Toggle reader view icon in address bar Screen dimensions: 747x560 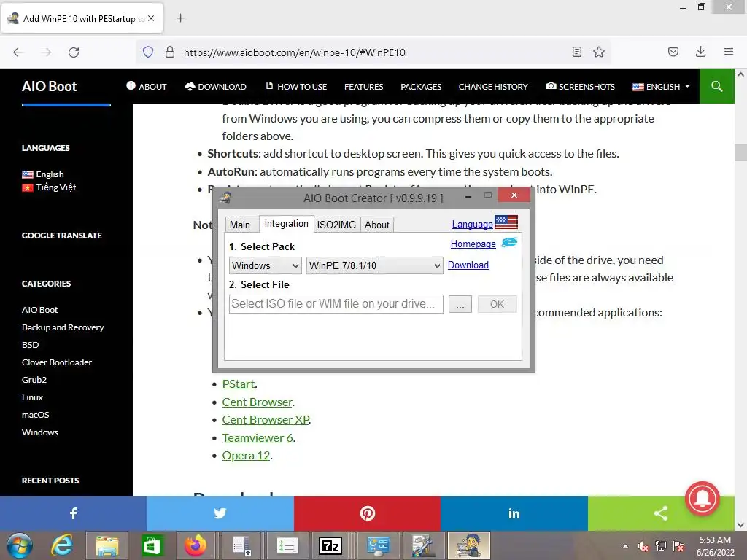(x=577, y=52)
